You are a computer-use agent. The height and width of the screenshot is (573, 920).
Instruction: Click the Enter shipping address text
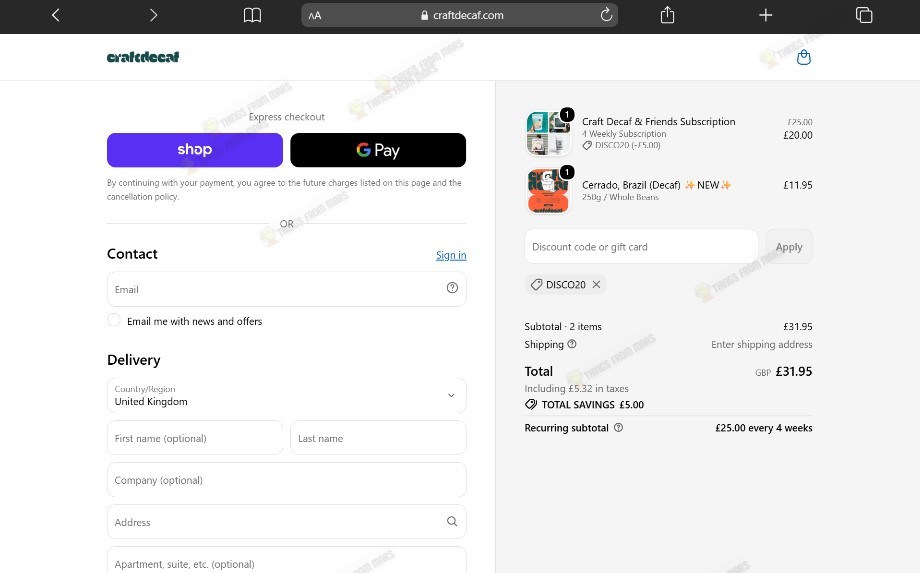[762, 344]
